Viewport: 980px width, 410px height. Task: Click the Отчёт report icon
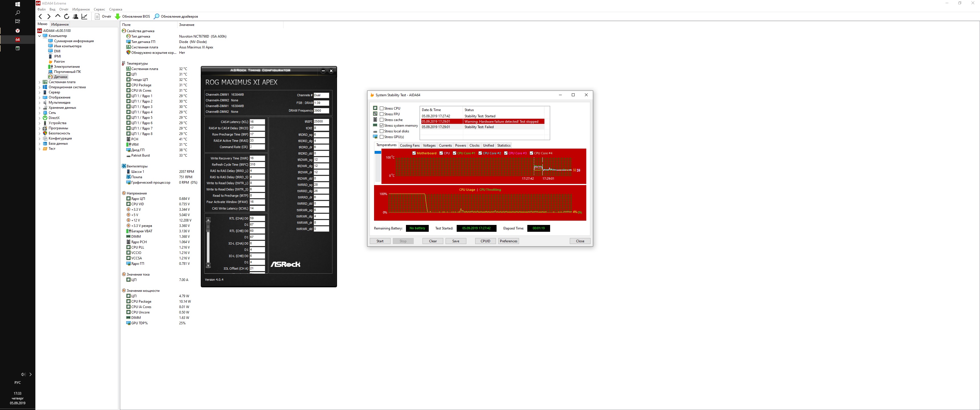point(97,16)
